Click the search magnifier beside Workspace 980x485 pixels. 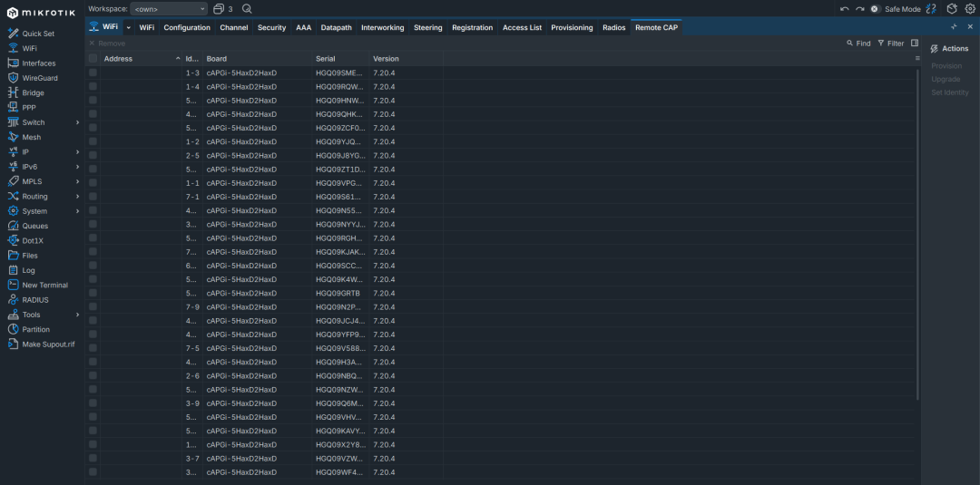pos(247,9)
